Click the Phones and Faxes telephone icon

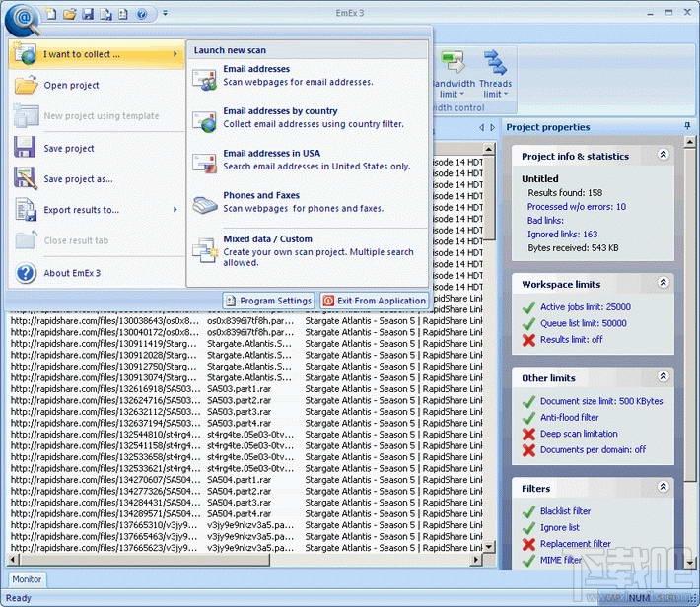[205, 205]
